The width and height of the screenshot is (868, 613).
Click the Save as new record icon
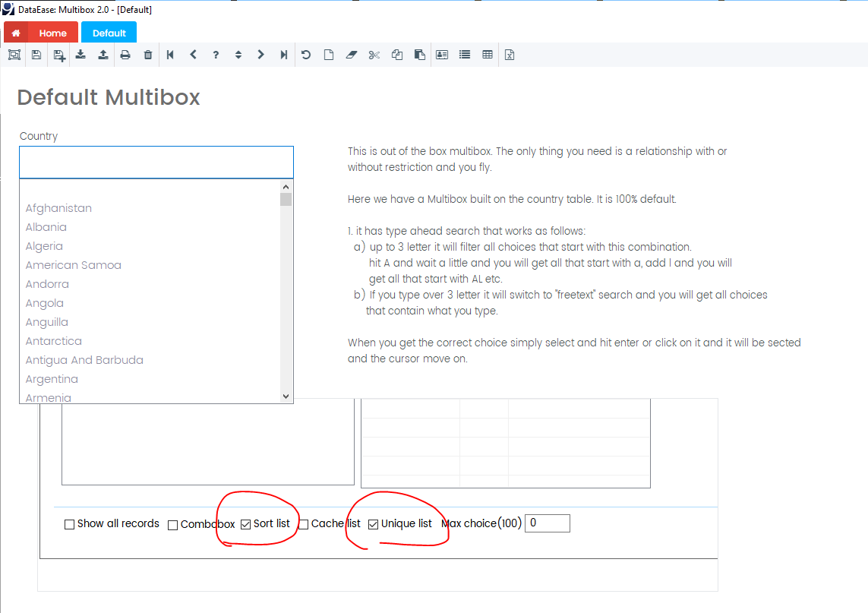[59, 55]
